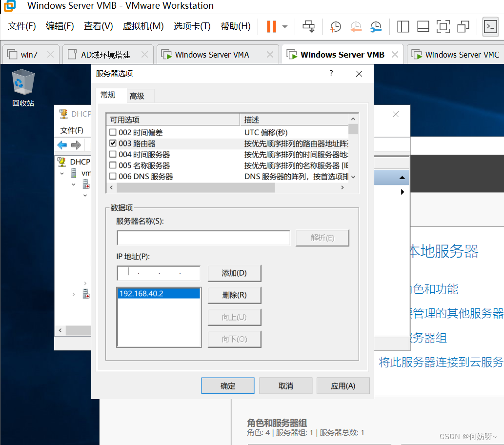
Task: Collapse the vm server node in DHCP tree
Action: [62, 173]
